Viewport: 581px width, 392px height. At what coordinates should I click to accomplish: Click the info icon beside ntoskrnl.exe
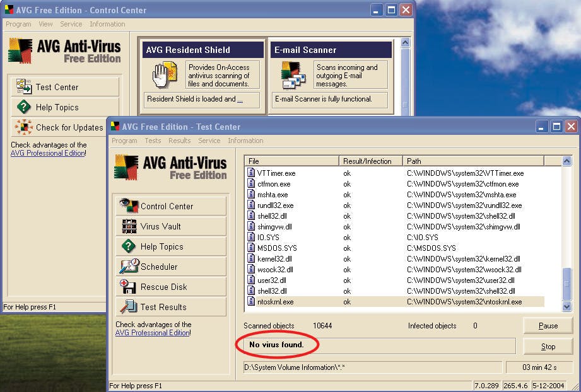(251, 302)
